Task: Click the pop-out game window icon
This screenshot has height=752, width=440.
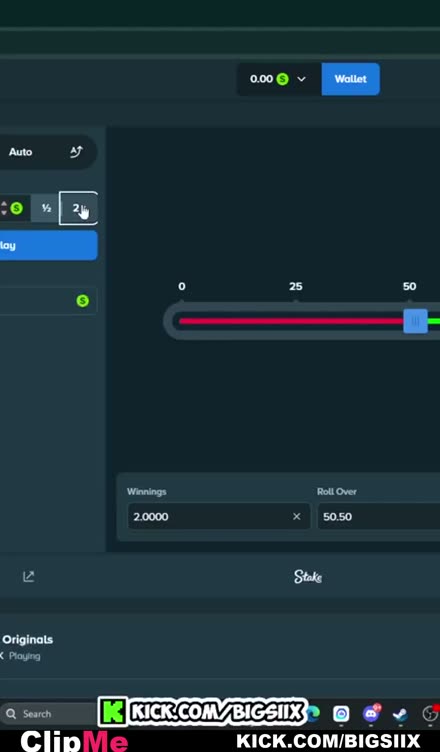Action: [28, 576]
